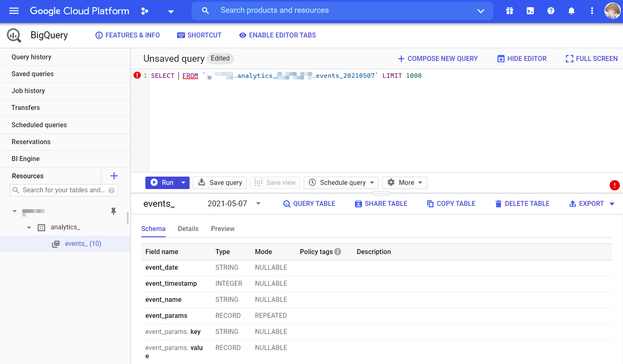Image resolution: width=623 pixels, height=364 pixels.
Task: Switch editor to Full Screen
Action: click(x=592, y=59)
